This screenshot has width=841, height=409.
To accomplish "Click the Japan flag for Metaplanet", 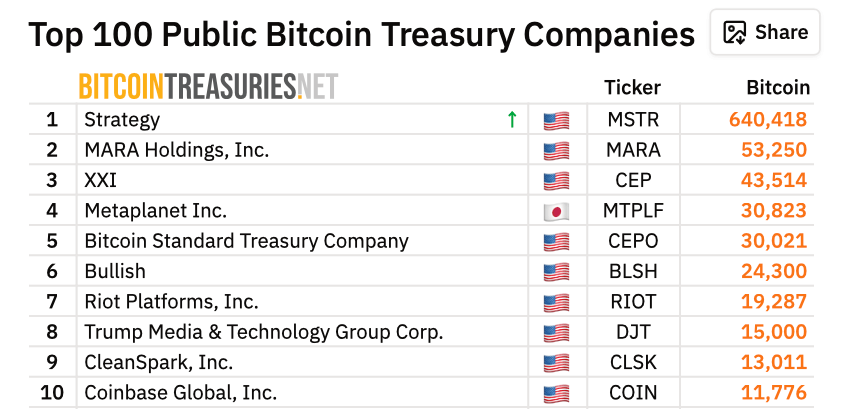I will click(x=556, y=212).
